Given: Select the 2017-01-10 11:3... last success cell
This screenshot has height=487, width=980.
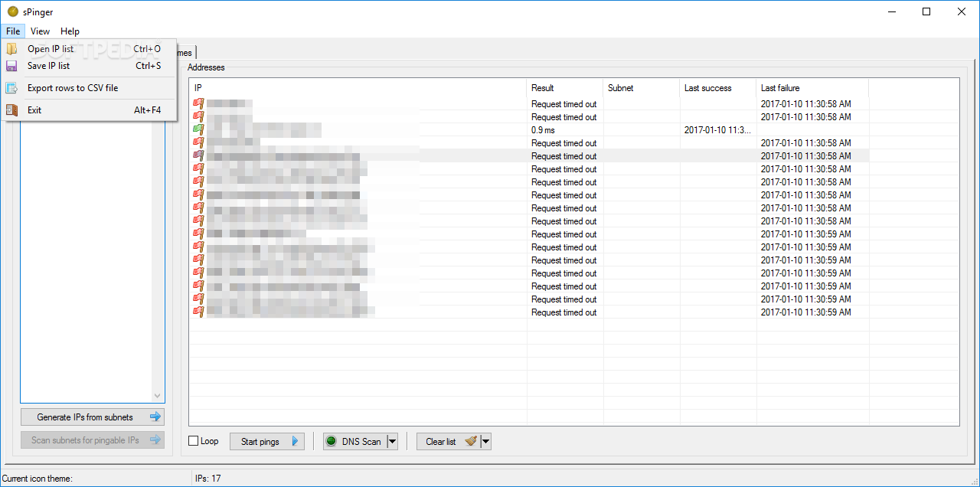Looking at the screenshot, I should [x=718, y=130].
